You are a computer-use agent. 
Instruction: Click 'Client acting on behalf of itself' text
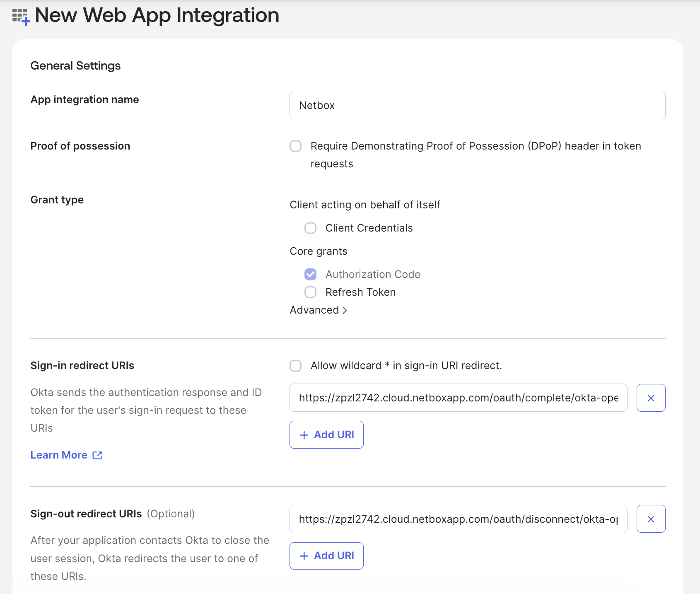(365, 205)
